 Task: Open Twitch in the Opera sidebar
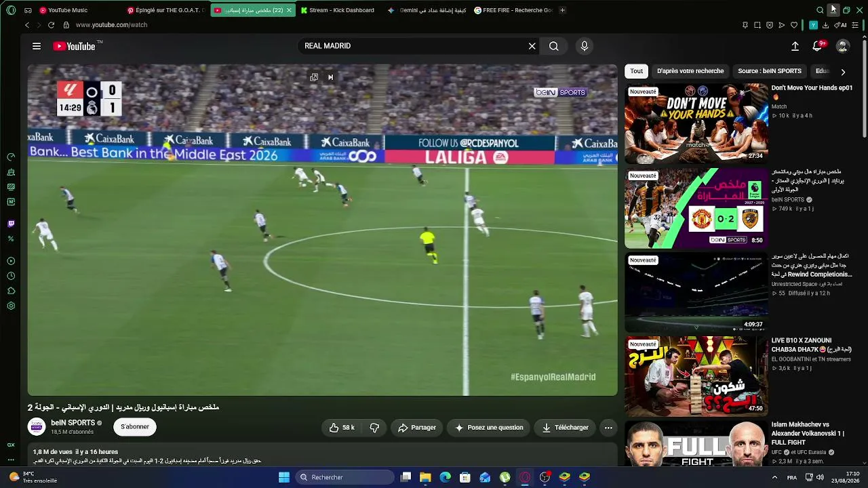11,224
